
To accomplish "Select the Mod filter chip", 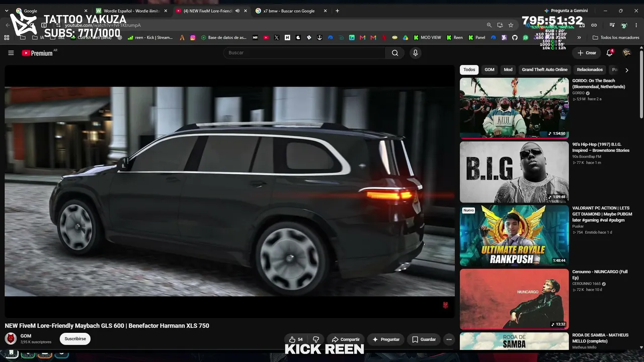I will tap(508, 70).
